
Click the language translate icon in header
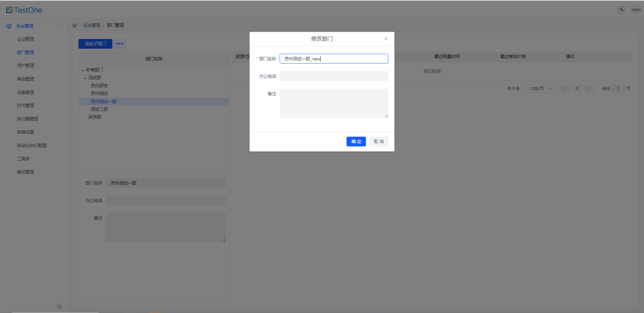pyautogui.click(x=622, y=10)
